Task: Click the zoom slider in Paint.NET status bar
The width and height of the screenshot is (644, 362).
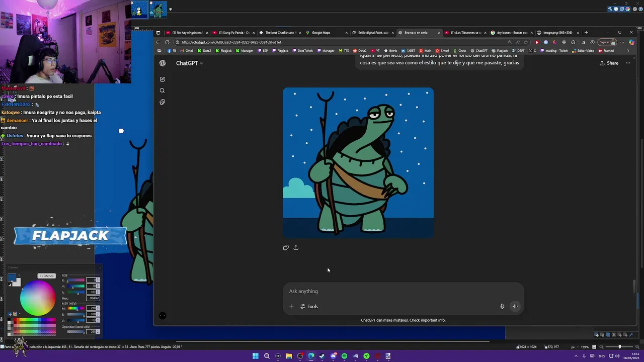Action: 619,347
